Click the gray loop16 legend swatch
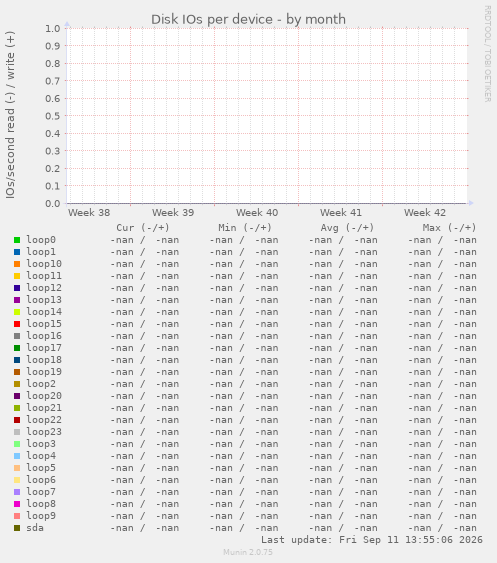The width and height of the screenshot is (497, 563). (x=17, y=336)
